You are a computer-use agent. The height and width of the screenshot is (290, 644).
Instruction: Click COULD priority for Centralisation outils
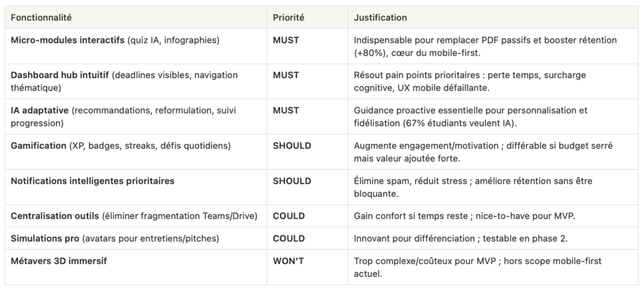click(x=289, y=216)
